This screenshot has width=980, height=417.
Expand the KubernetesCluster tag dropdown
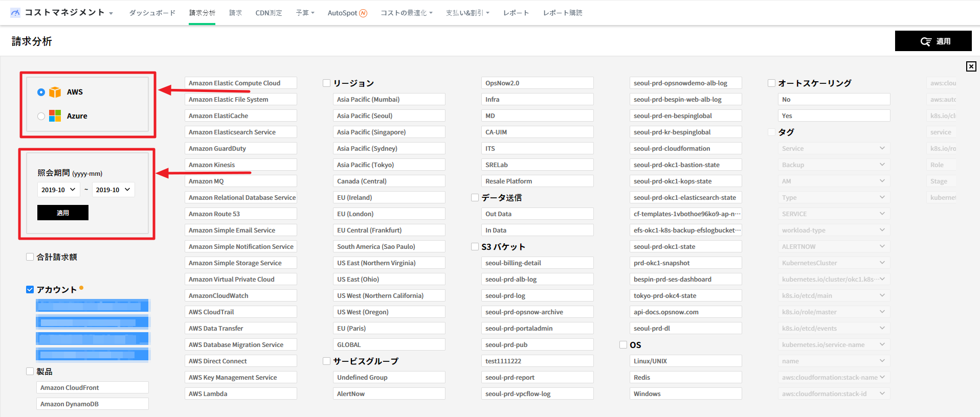tap(833, 263)
